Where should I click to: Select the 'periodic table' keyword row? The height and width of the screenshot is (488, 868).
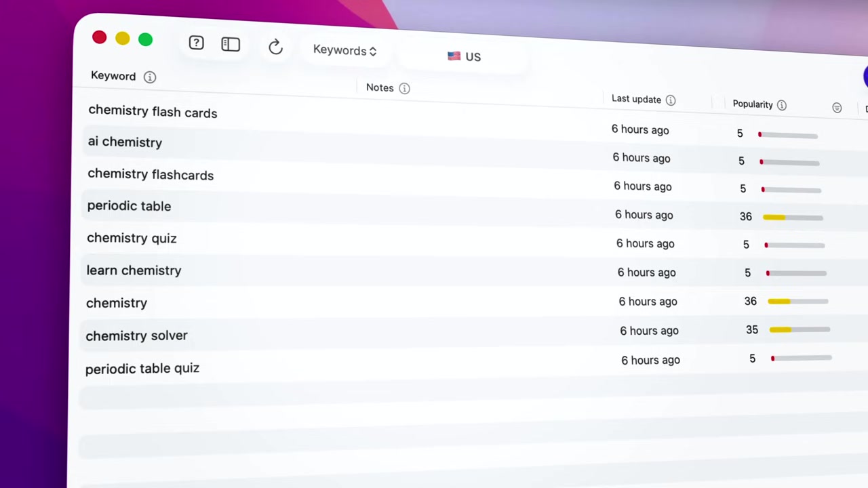129,206
